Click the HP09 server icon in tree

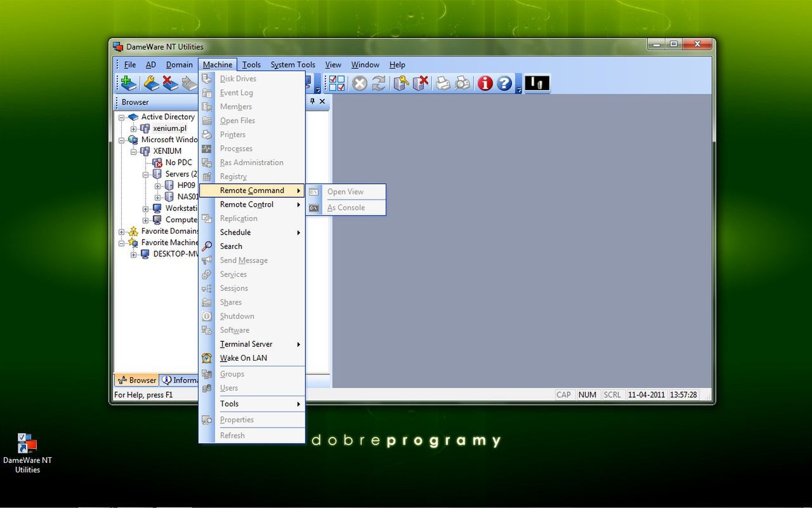pos(169,185)
